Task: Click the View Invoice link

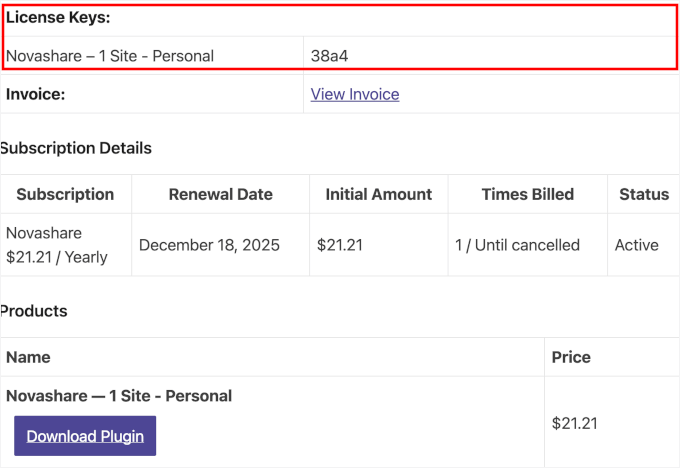Action: 355,94
